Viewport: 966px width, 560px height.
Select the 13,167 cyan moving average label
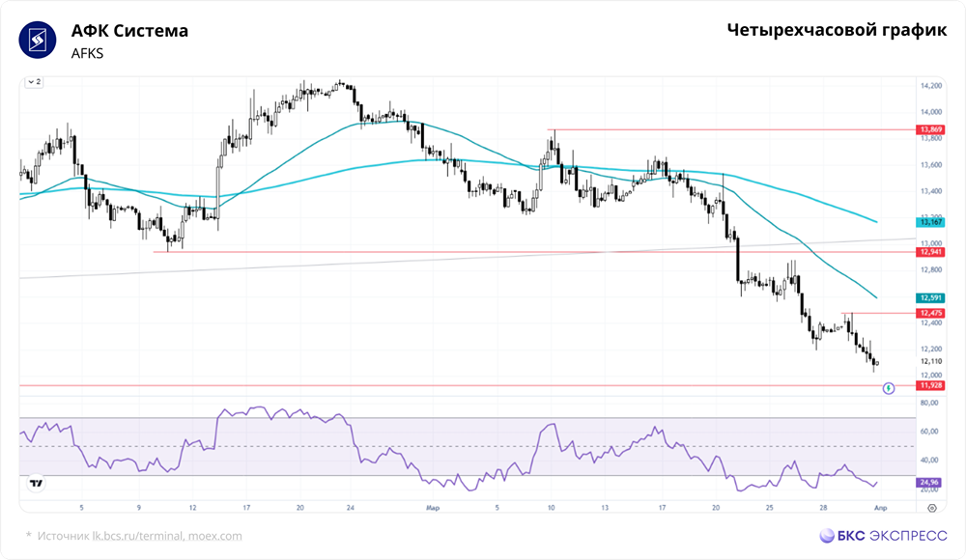point(930,222)
